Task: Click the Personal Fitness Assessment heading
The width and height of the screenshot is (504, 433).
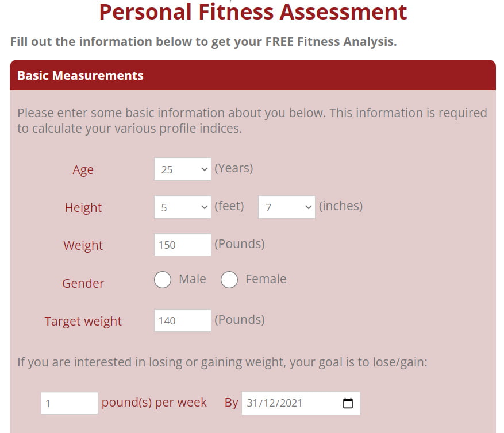Action: (253, 12)
